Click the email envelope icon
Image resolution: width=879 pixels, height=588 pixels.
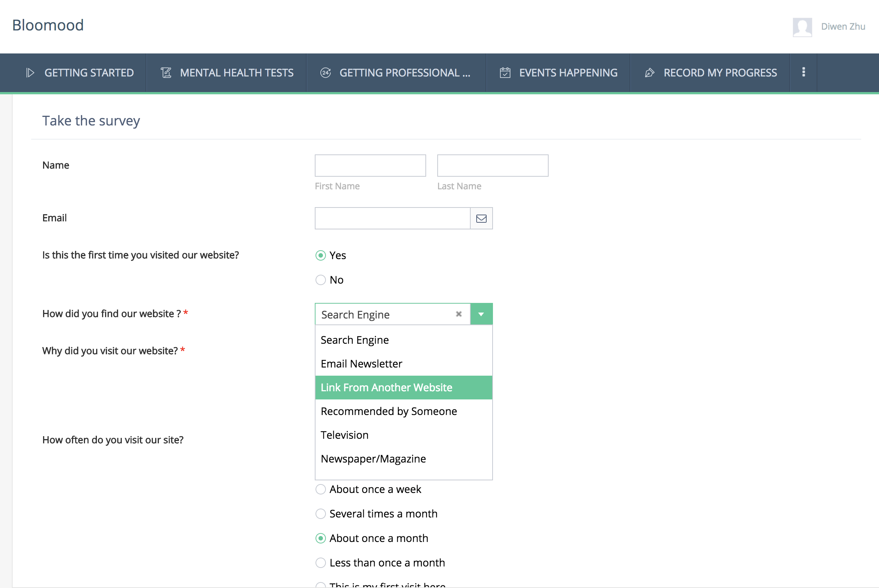pyautogui.click(x=481, y=218)
